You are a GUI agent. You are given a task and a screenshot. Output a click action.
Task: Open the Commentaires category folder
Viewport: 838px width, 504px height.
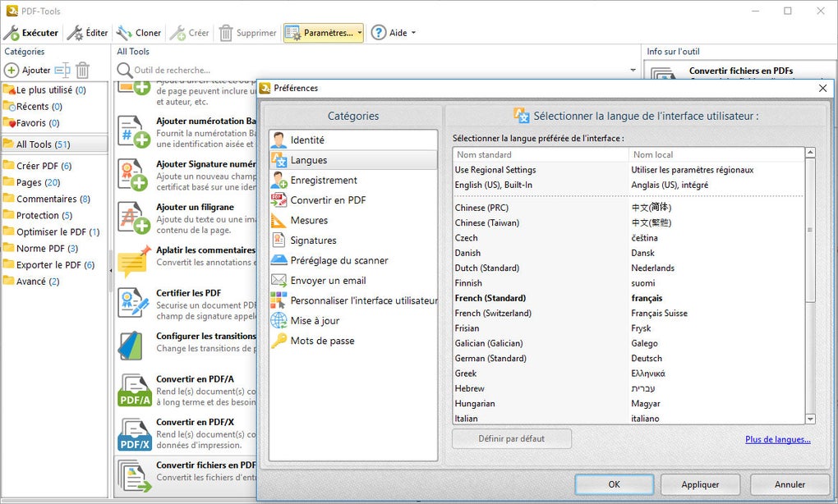[54, 199]
